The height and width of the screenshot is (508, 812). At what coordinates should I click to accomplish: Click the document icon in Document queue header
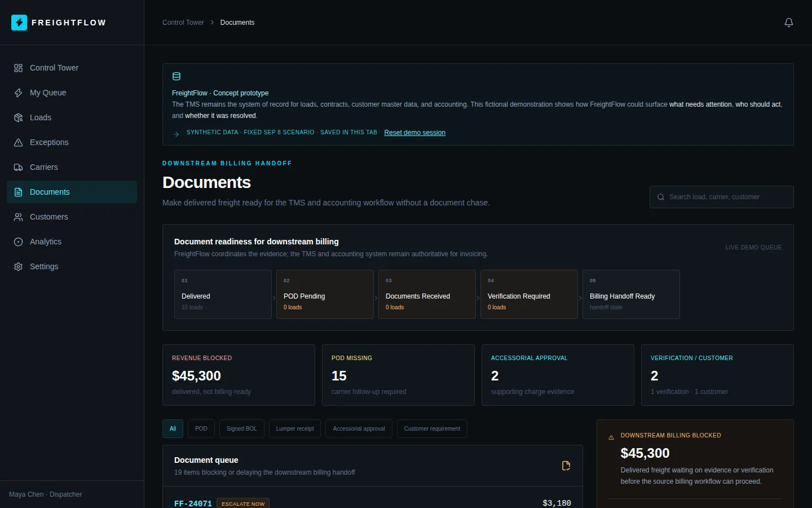pos(566,466)
